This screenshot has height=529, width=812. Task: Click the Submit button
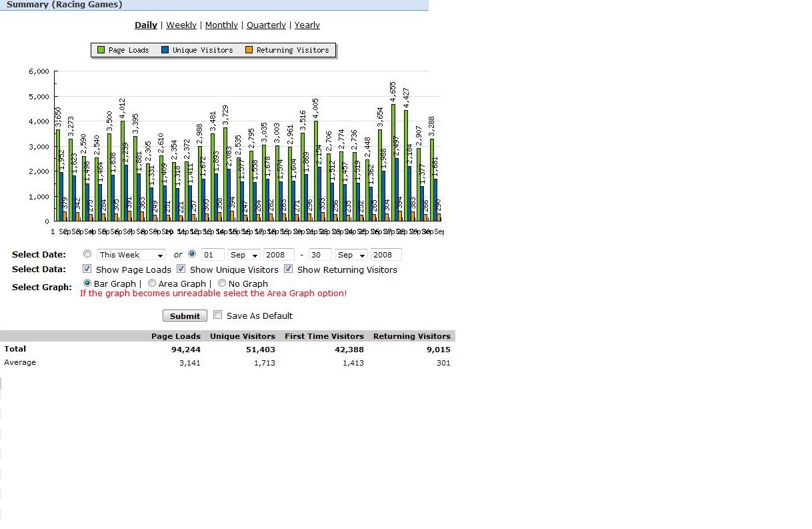pos(185,316)
